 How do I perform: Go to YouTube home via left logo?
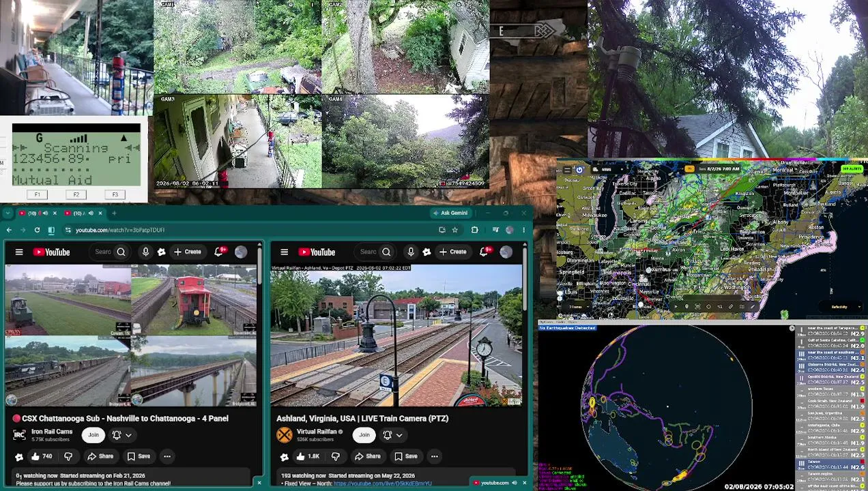(51, 252)
